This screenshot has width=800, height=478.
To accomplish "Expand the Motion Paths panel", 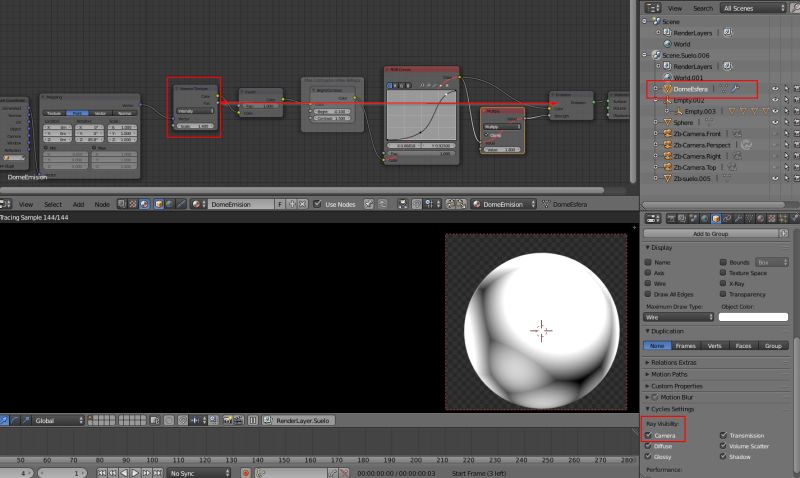I will [x=647, y=374].
